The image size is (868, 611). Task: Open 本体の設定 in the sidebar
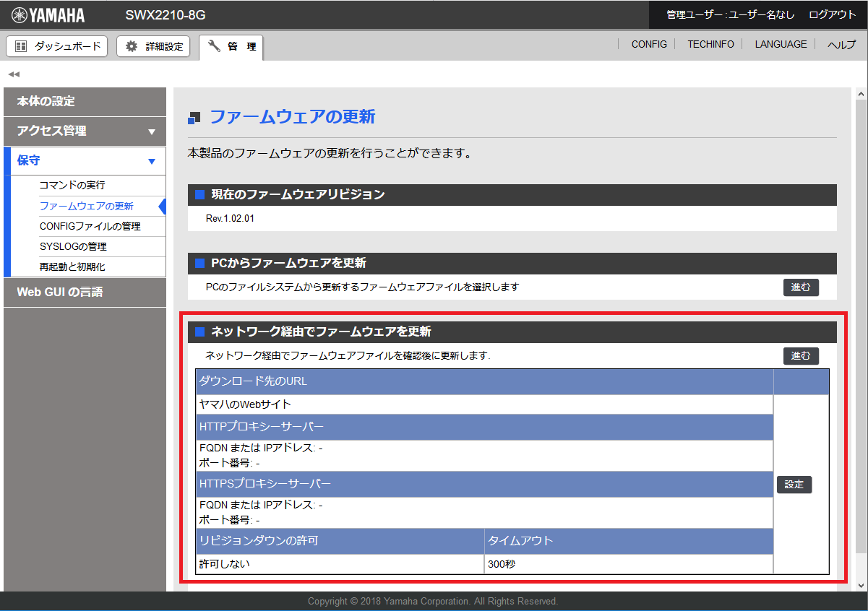click(85, 101)
